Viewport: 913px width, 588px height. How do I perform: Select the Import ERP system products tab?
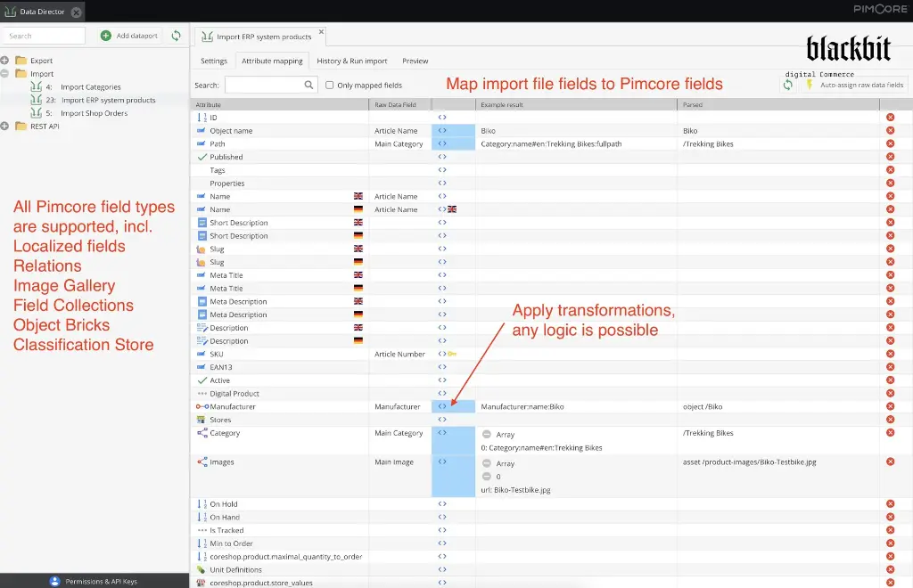coord(259,36)
